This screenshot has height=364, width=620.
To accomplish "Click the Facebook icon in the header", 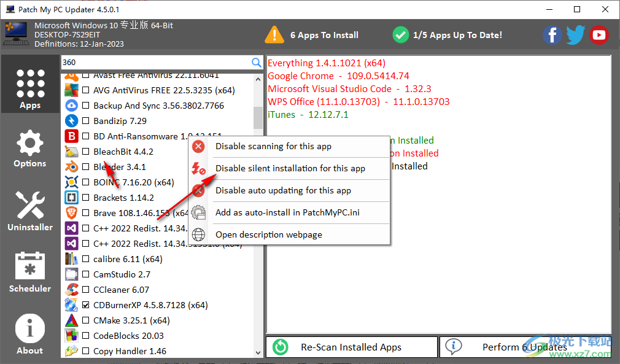I will (552, 35).
